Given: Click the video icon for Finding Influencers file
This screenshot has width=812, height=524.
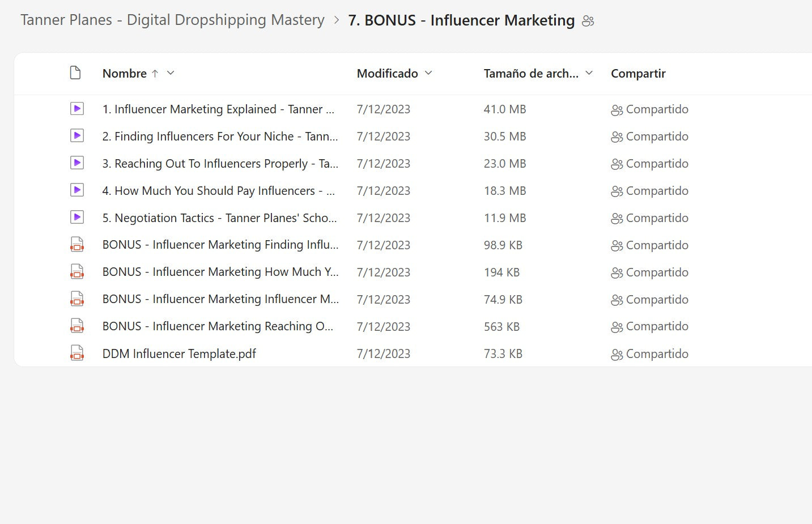Looking at the screenshot, I should [x=77, y=136].
